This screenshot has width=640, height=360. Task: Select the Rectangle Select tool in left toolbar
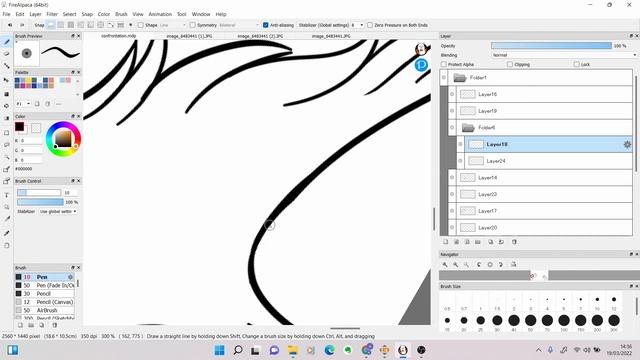7,133
